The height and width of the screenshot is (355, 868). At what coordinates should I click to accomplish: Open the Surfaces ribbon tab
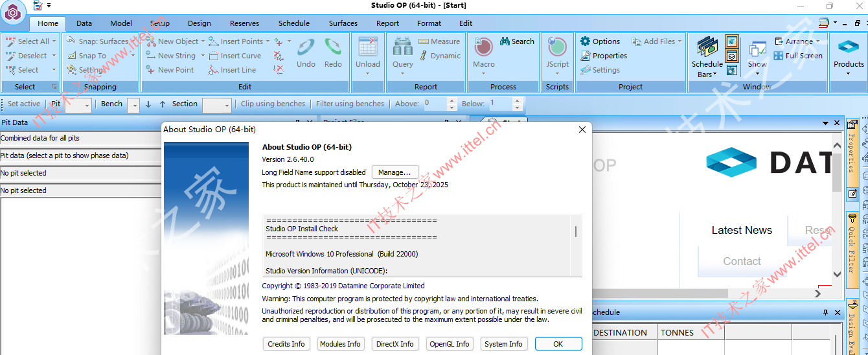[343, 23]
